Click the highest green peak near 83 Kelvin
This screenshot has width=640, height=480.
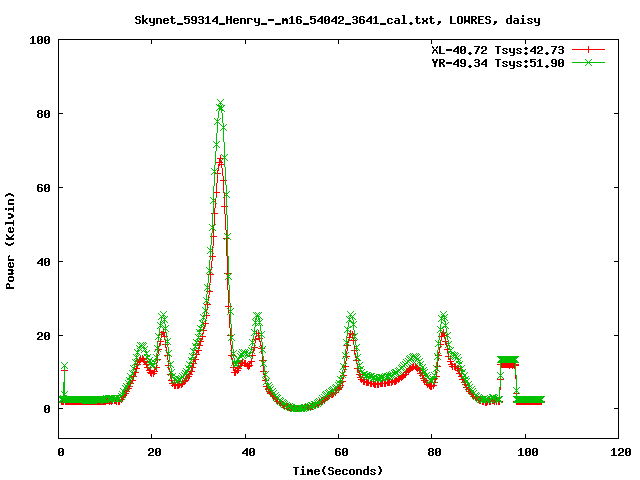point(220,103)
